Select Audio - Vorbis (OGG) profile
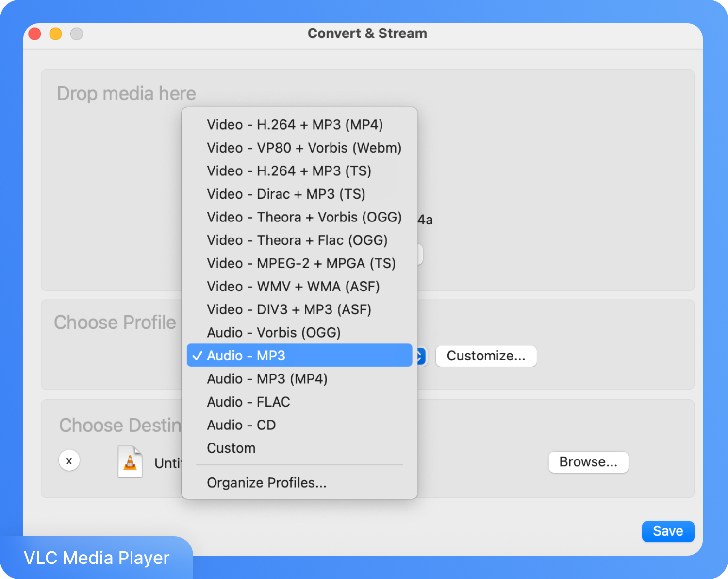This screenshot has width=728, height=579. [x=274, y=332]
